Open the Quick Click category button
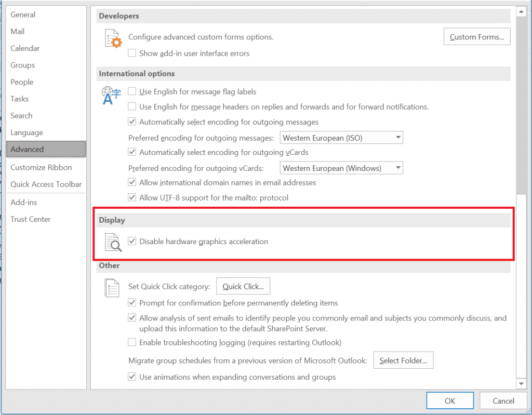532x415 pixels. click(243, 286)
